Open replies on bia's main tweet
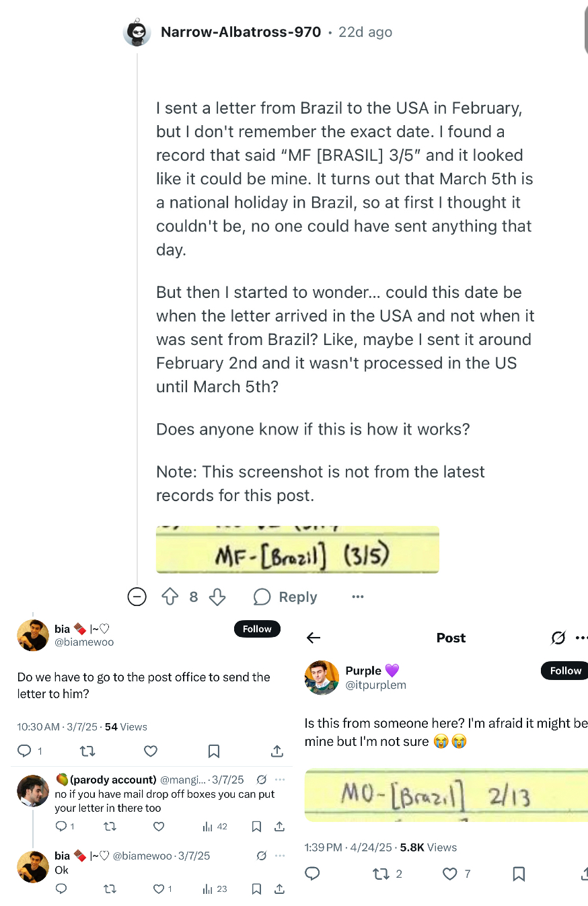 click(x=29, y=751)
